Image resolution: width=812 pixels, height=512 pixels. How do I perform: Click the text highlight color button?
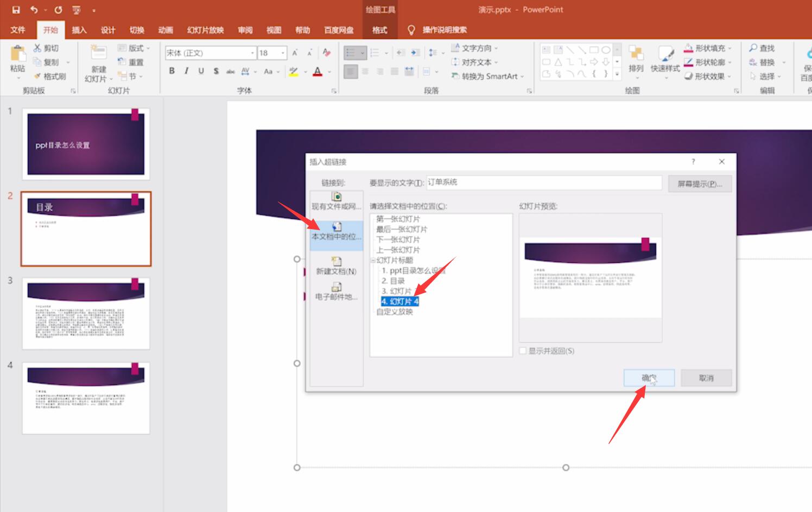click(294, 71)
